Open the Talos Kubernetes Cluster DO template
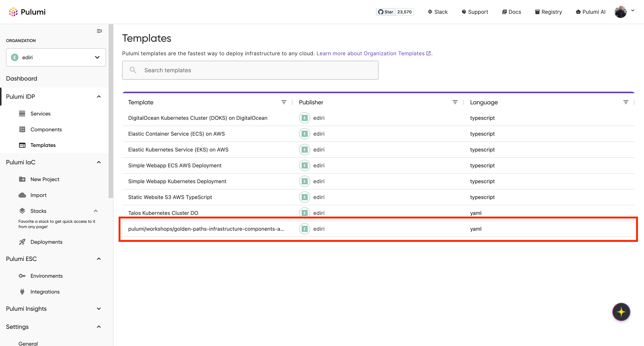The height and width of the screenshot is (346, 644). pyautogui.click(x=163, y=213)
